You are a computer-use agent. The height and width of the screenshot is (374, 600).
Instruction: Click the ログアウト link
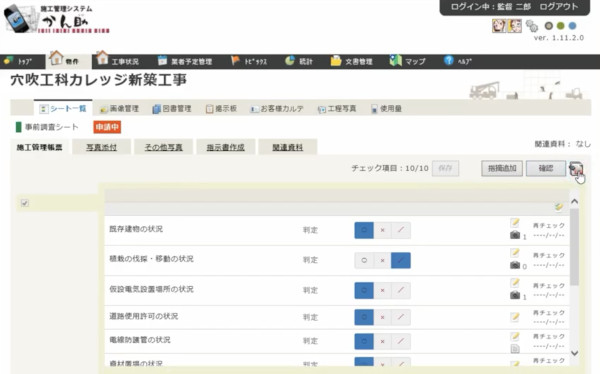pos(558,7)
